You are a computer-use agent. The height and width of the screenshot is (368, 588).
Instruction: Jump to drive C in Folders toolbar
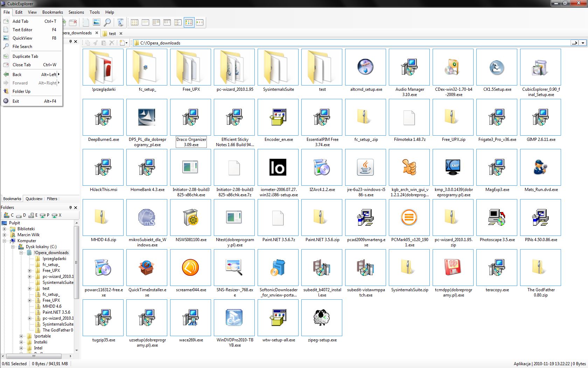click(9, 215)
